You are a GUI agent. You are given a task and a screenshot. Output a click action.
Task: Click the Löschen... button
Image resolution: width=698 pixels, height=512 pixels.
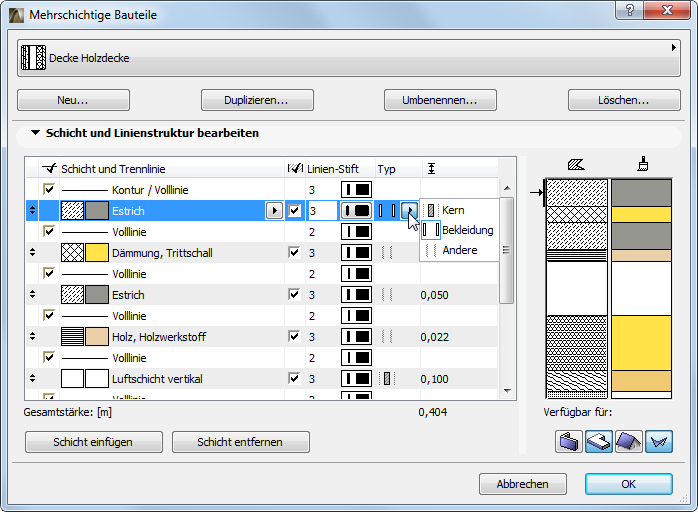pos(624,100)
